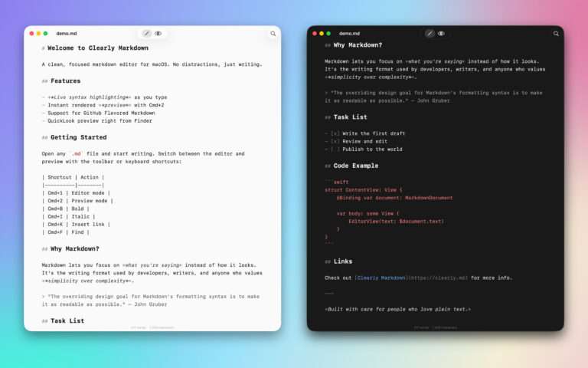Click the 'Cmd+2 | Preview mode' table row
The width and height of the screenshot is (588, 368).
[77, 201]
